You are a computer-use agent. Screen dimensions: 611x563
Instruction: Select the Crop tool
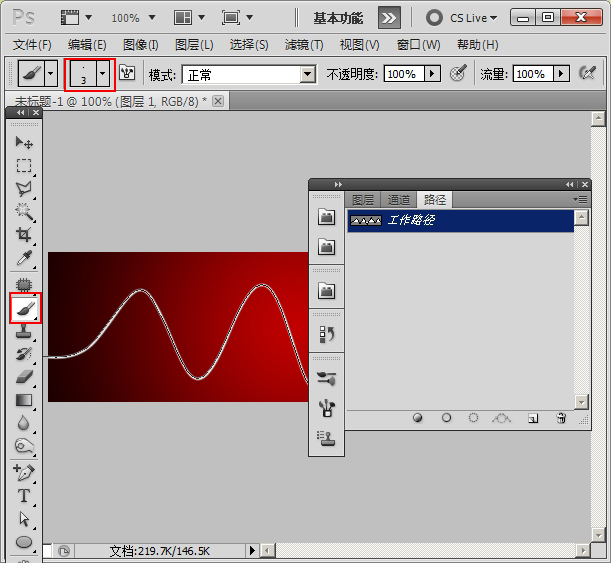click(x=24, y=235)
